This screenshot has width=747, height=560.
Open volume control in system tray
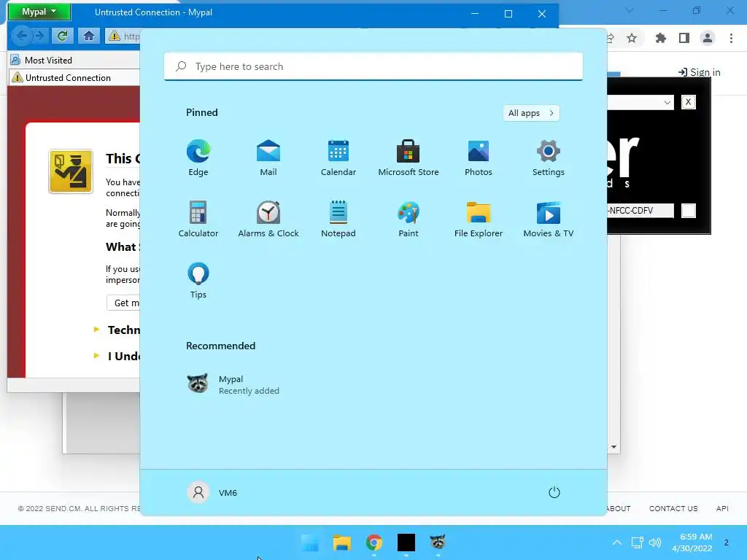(655, 542)
